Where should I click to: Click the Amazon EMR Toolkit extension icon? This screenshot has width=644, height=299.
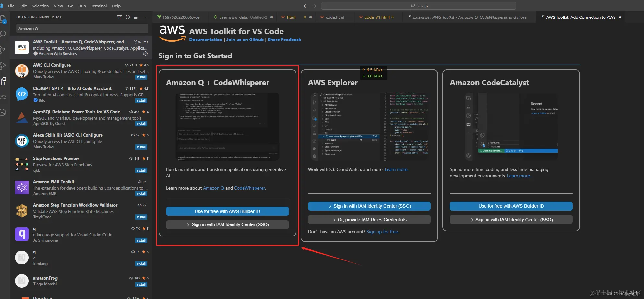pyautogui.click(x=22, y=187)
